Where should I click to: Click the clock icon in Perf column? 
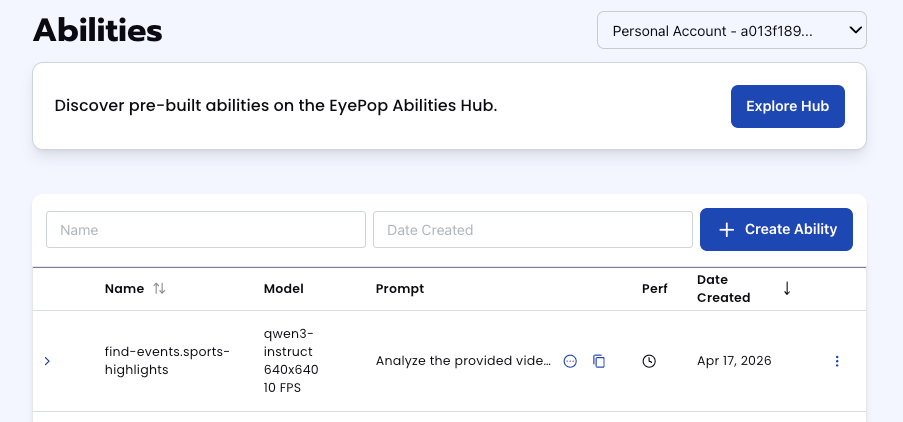click(649, 361)
